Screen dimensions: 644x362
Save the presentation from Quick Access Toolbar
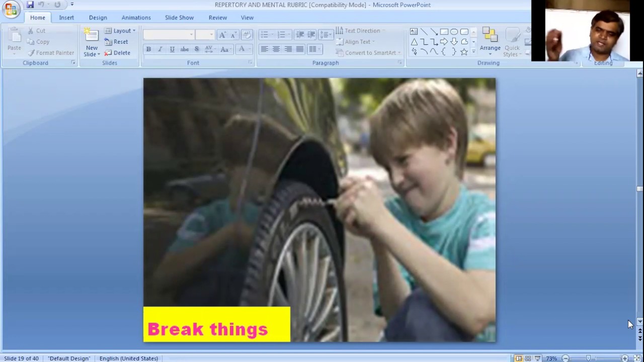point(30,5)
